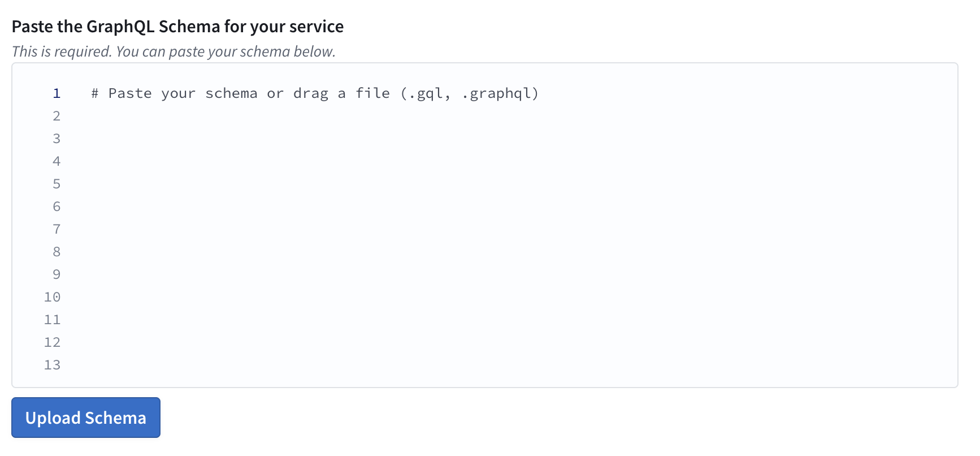Select line number 4 in the gutter
980x456 pixels.
pos(56,161)
